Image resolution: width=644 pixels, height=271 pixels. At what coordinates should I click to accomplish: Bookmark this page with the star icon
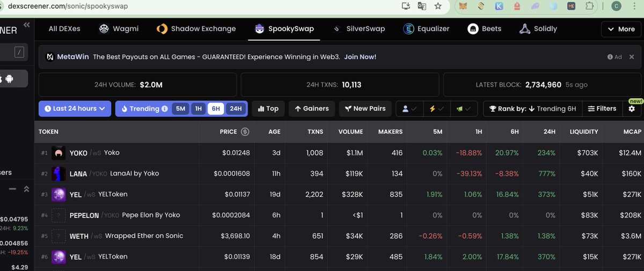[x=438, y=6]
